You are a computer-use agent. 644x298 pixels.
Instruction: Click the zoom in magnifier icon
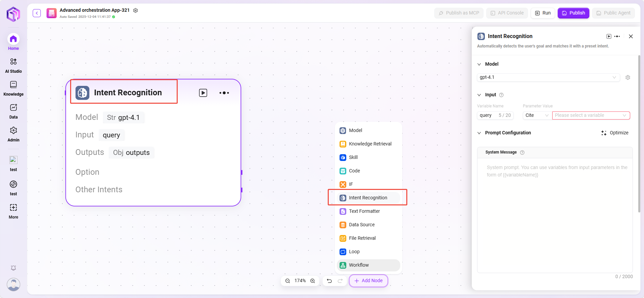point(313,281)
